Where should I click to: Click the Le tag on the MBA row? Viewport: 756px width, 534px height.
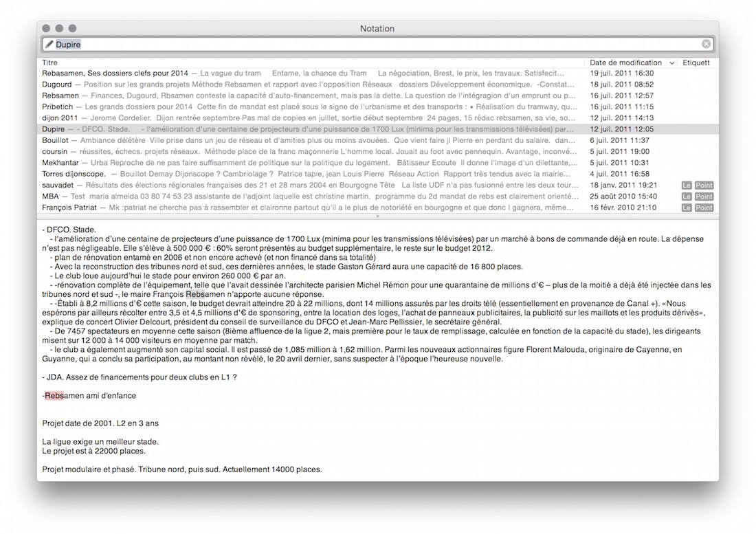pos(687,197)
